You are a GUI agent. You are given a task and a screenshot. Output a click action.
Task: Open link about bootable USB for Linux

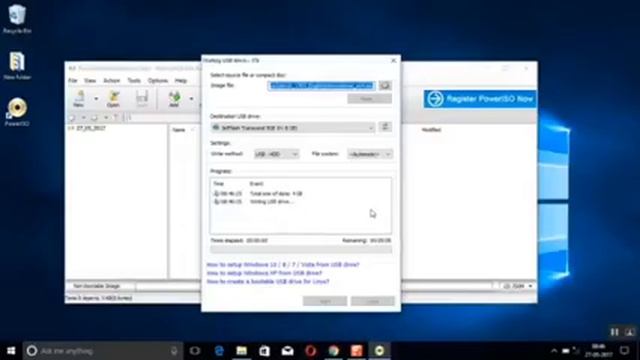click(x=268, y=282)
